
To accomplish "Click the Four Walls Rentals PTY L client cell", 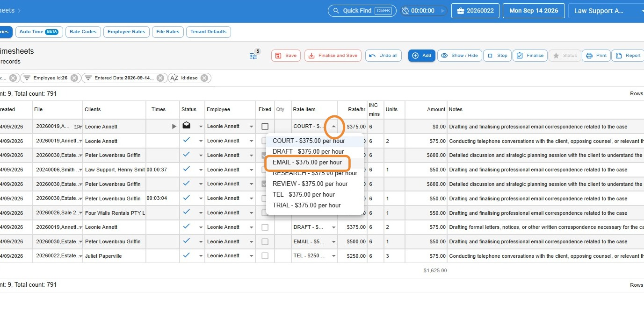I will click(x=115, y=213).
